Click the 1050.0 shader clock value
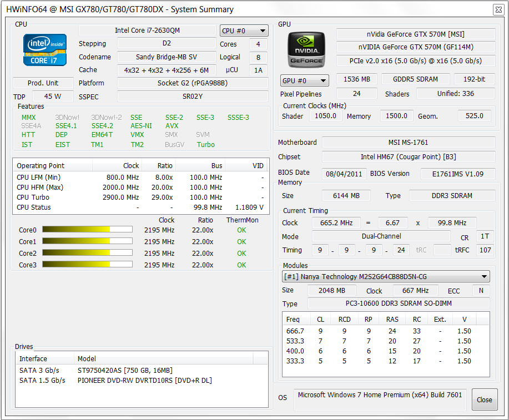 coord(325,116)
